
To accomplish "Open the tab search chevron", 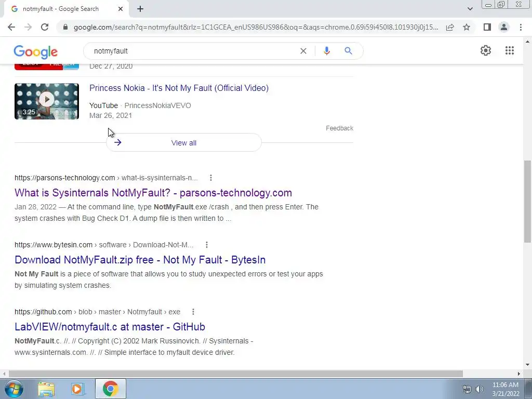I will click(470, 9).
